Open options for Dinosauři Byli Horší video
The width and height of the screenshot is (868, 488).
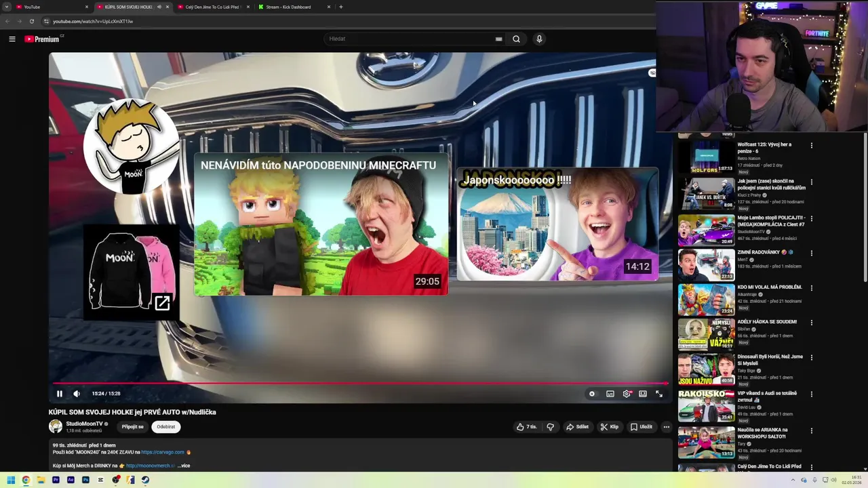811,357
